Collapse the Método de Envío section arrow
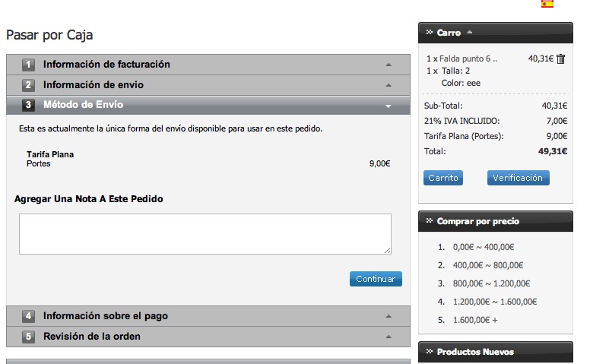 (x=388, y=106)
